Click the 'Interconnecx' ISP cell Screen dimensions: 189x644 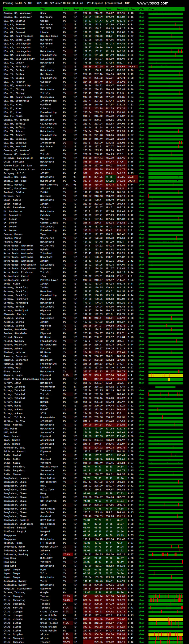coord(48,101)
